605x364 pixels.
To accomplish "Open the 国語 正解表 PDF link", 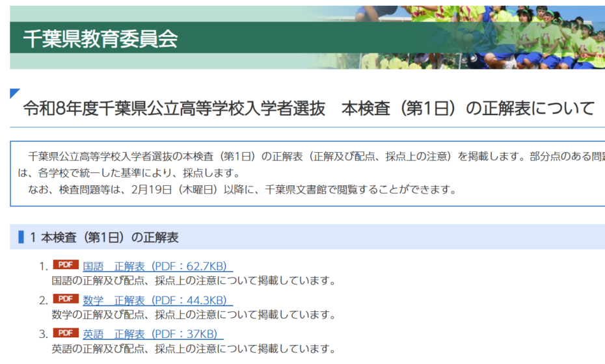I will point(157,266).
